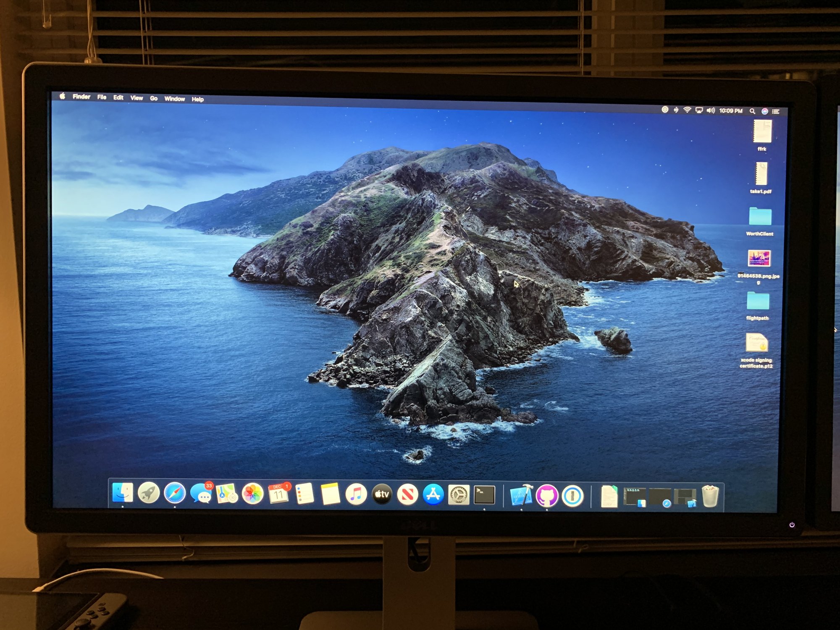The height and width of the screenshot is (630, 840).
Task: Open the Photos app in dock
Action: pyautogui.click(x=252, y=494)
